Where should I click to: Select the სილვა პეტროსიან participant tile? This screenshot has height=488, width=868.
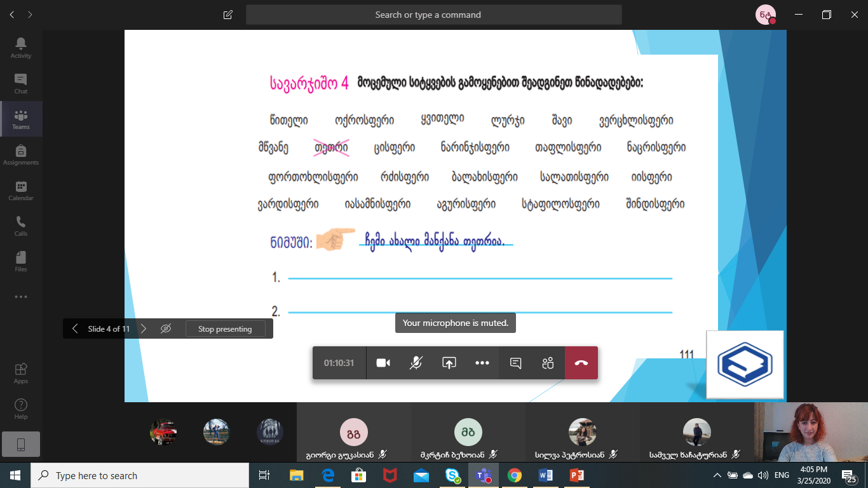click(x=582, y=432)
